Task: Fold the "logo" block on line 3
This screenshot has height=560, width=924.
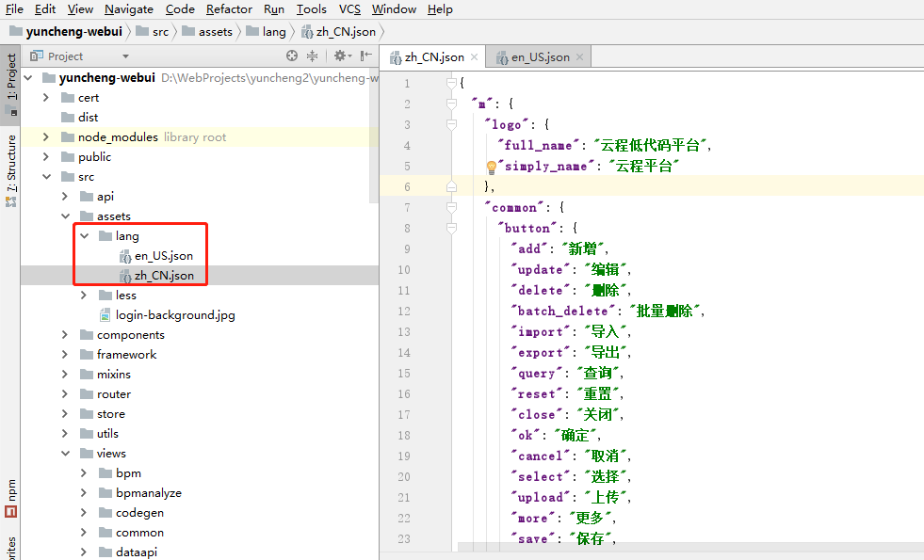Action: (451, 124)
